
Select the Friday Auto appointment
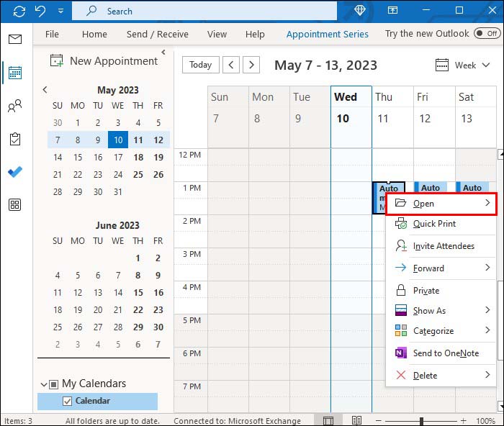point(431,188)
